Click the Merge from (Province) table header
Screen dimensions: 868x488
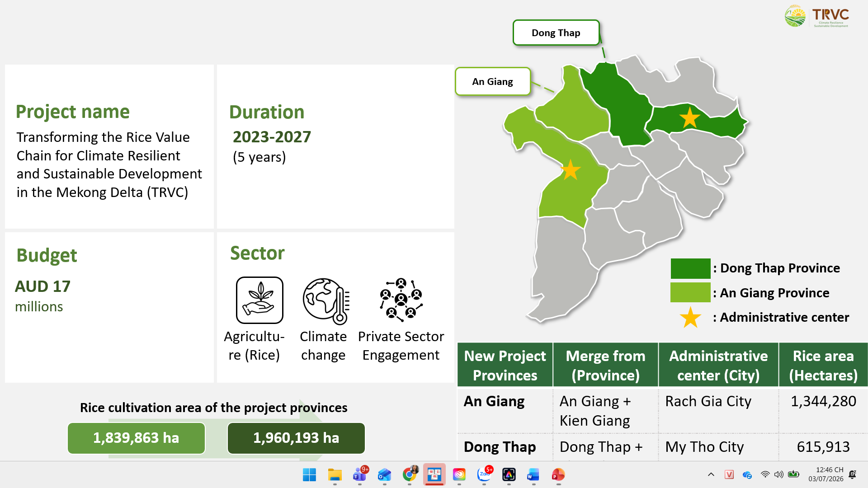click(606, 365)
